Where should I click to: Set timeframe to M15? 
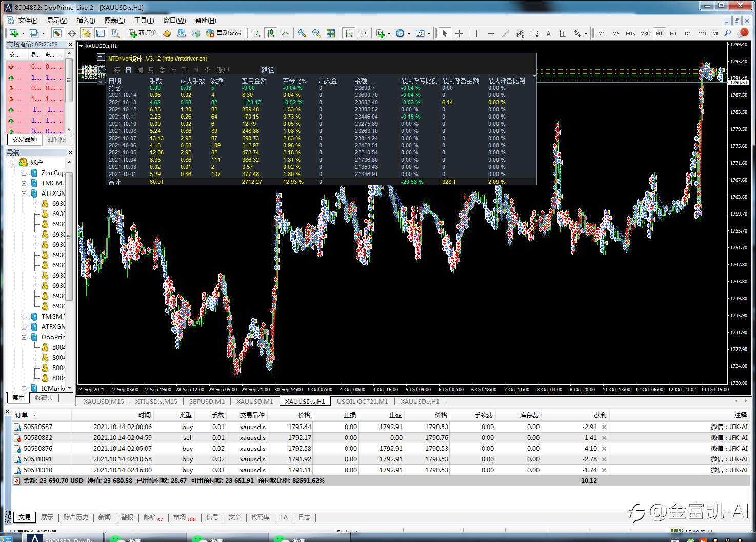(630, 33)
